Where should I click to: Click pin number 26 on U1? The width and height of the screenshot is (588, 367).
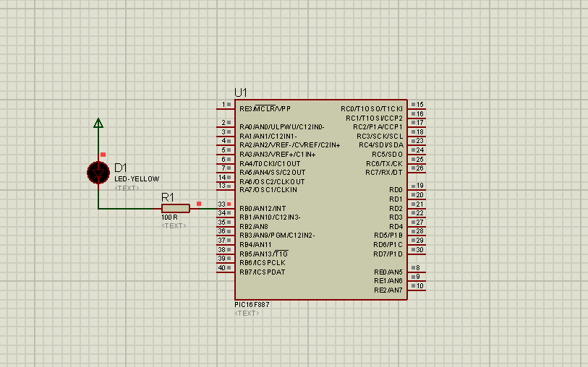coord(420,168)
